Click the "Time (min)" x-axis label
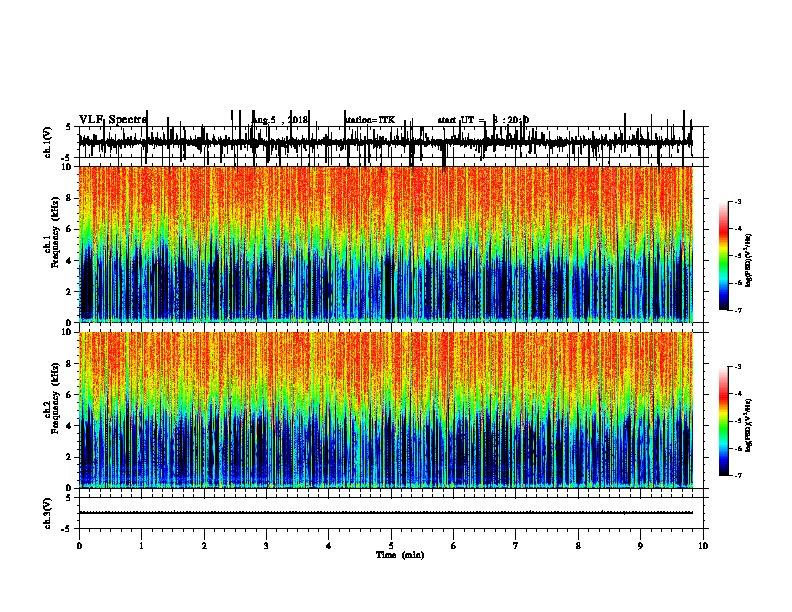This screenshot has height=612, width=792. point(400,555)
